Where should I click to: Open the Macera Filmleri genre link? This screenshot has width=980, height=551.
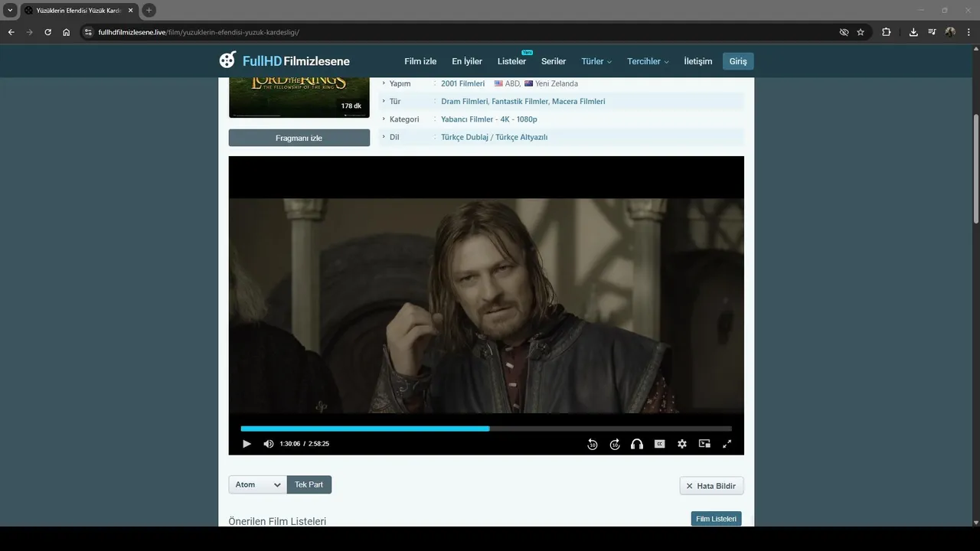point(578,101)
